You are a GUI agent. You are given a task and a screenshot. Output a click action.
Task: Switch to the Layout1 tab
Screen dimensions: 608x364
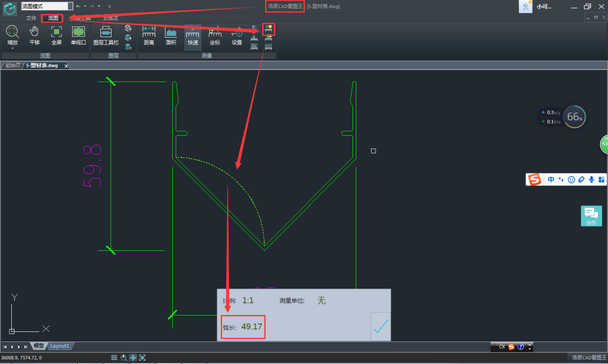click(x=60, y=346)
